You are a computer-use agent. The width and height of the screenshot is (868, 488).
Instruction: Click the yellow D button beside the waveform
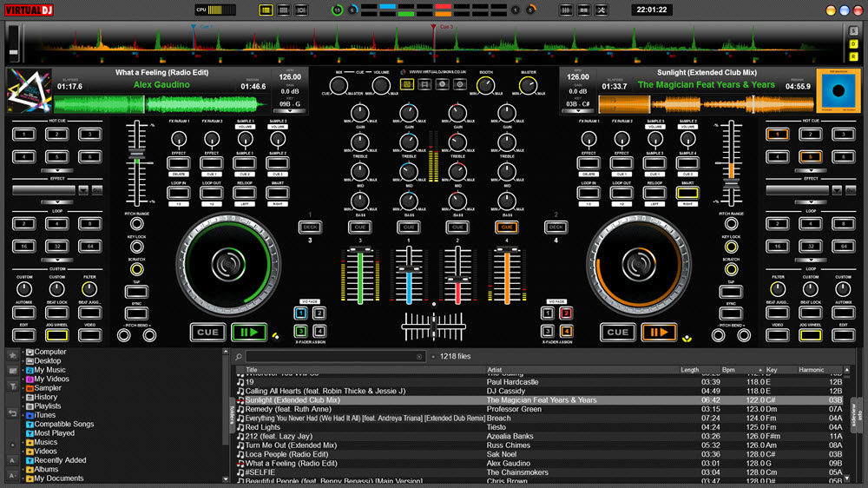pyautogui.click(x=853, y=43)
